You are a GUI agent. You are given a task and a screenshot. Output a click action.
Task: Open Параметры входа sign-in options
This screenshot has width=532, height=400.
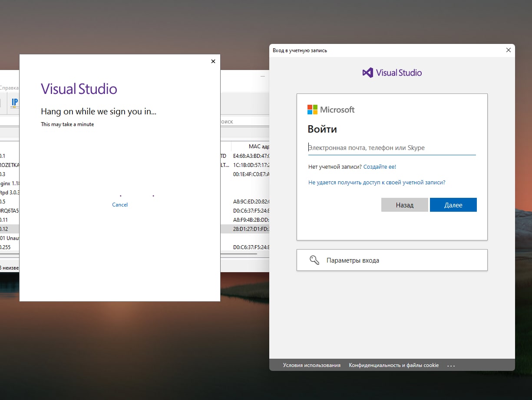point(392,260)
